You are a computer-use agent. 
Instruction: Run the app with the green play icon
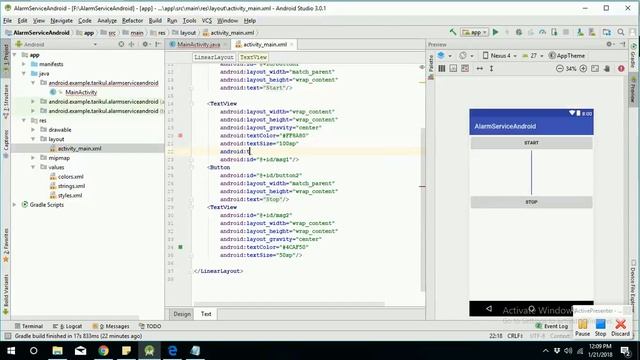tap(496, 32)
